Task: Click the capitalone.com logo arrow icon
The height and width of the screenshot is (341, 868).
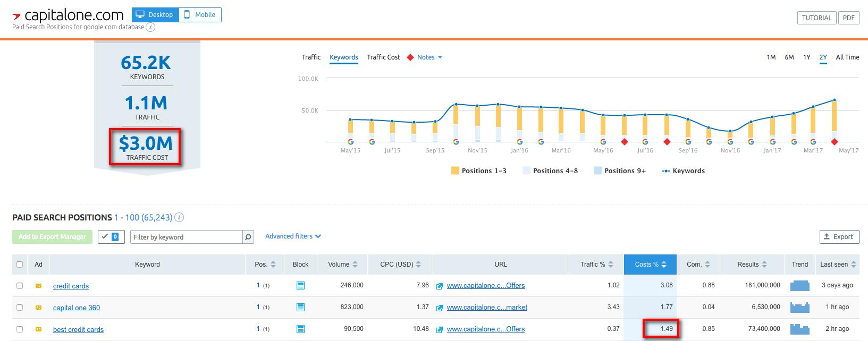Action: [x=16, y=16]
